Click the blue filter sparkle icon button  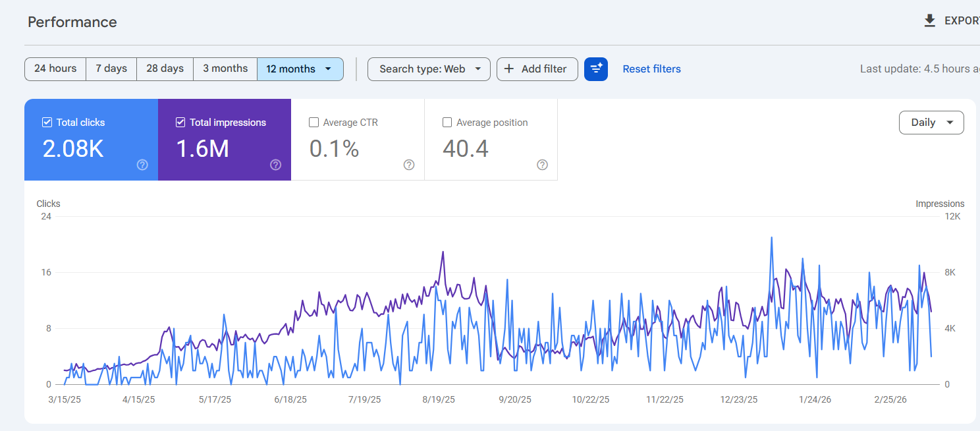[595, 69]
